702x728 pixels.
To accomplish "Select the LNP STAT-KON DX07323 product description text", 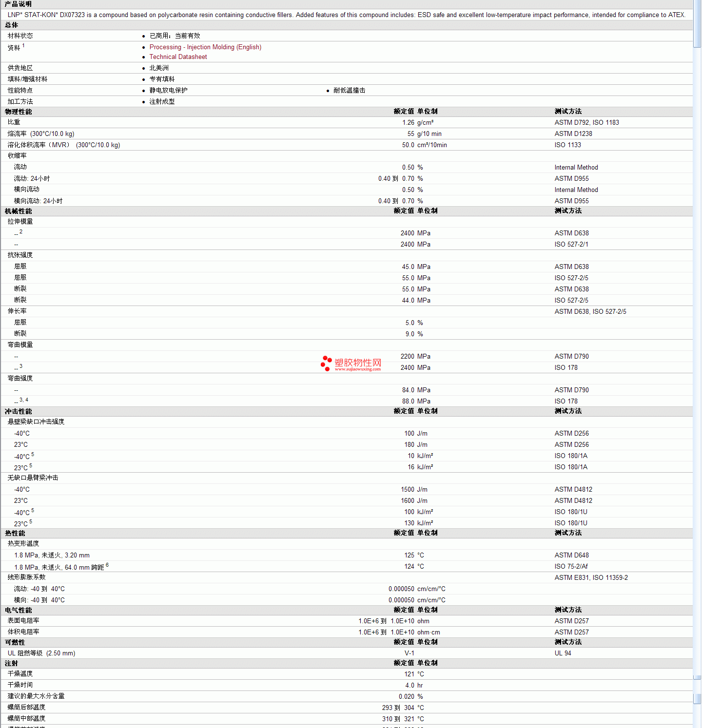I will [346, 15].
